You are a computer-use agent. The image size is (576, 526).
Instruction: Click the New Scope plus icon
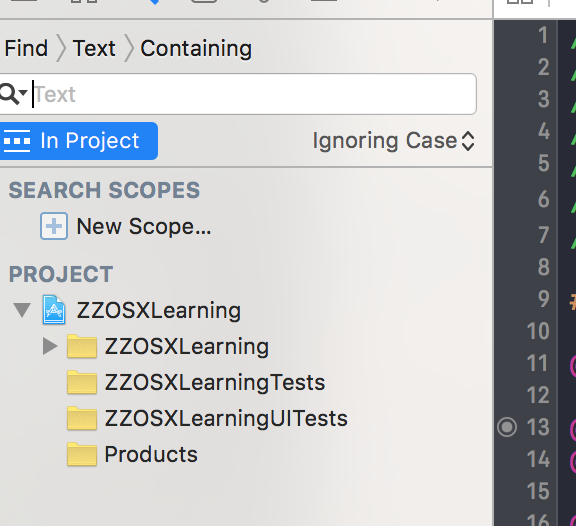[54, 226]
